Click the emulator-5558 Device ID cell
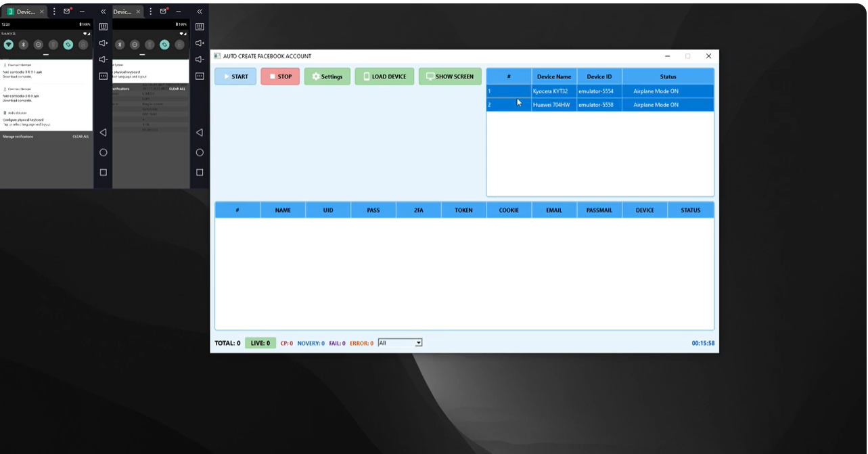Viewport: 868px width, 454px height. coord(599,105)
